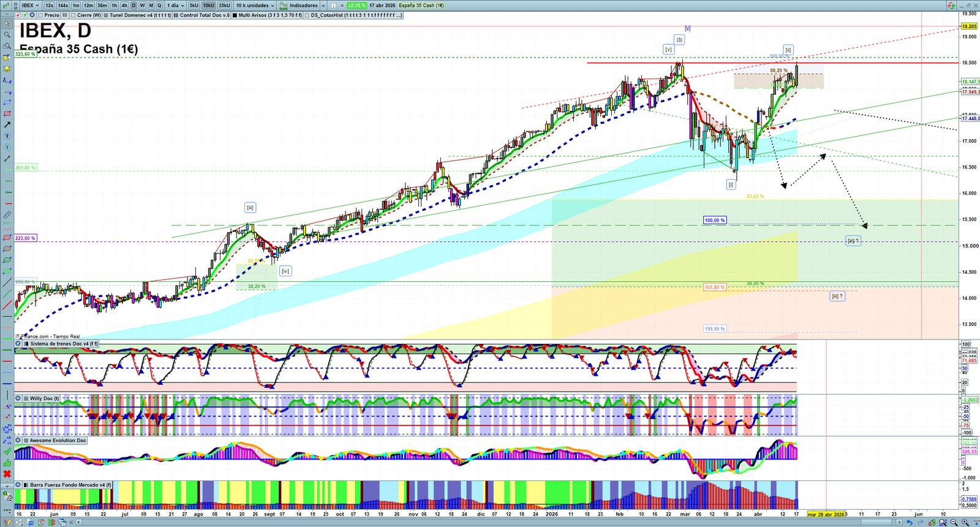The height and width of the screenshot is (527, 980).
Task: Toggle the Precio checkbox
Action: pyautogui.click(x=41, y=15)
